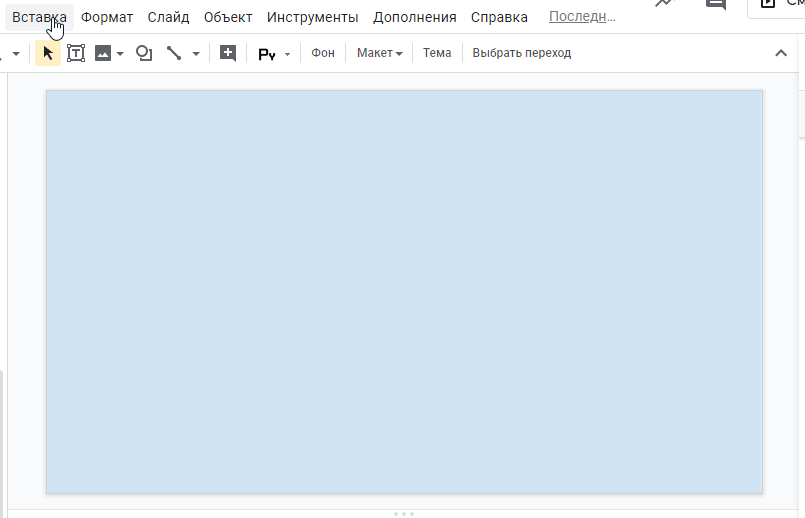Click the blank blue slide canvas
Image resolution: width=805 pixels, height=518 pixels.
404,291
